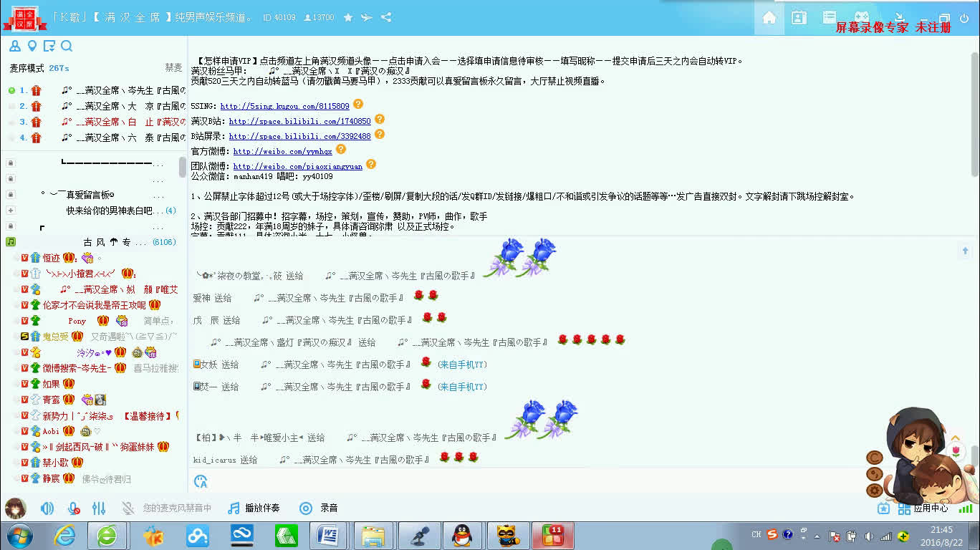Search the channel using the magnifier icon
The image size is (980, 550).
click(x=67, y=47)
